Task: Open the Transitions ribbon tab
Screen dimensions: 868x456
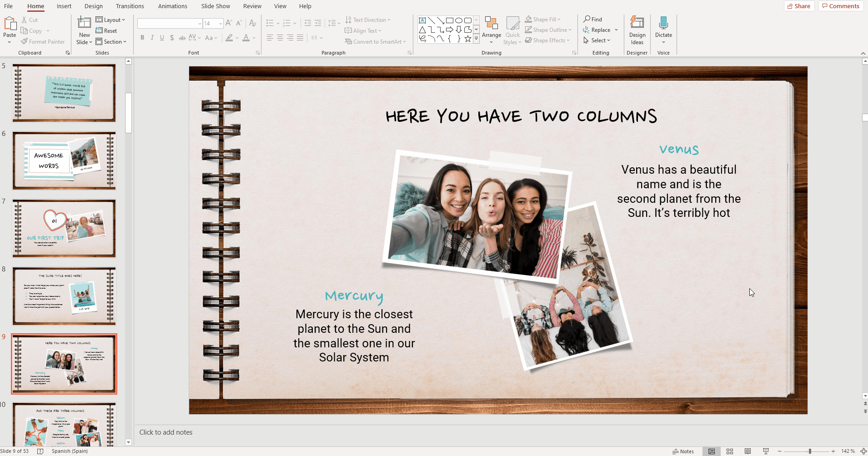Action: point(130,6)
